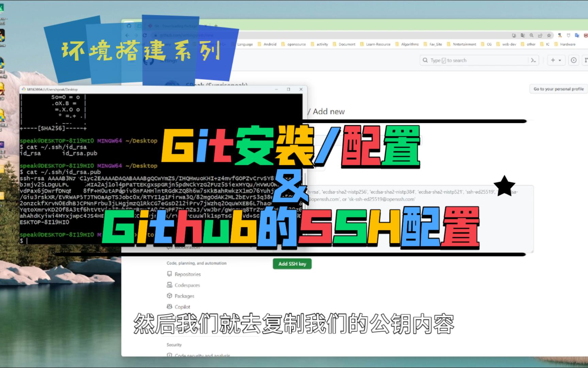Click the Packages cube icon

(169, 296)
